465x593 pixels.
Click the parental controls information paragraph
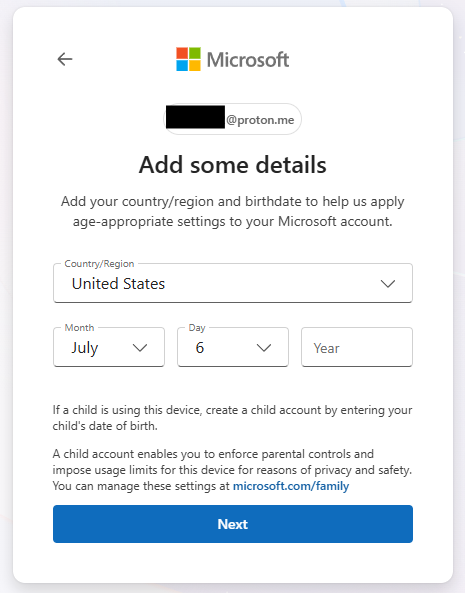tap(232, 470)
